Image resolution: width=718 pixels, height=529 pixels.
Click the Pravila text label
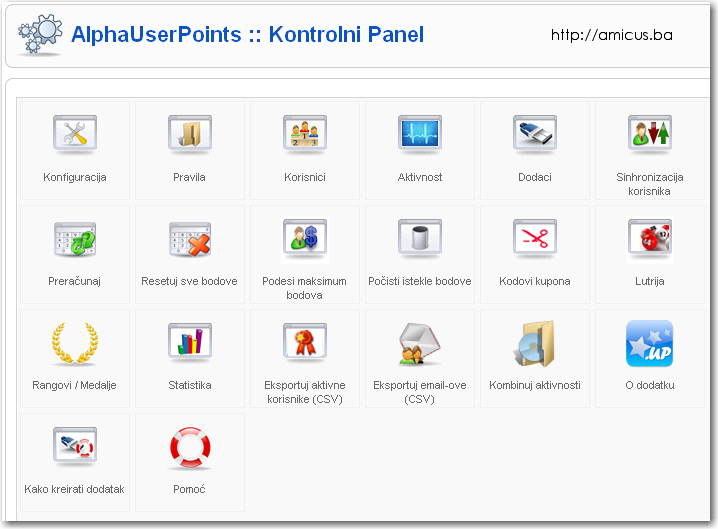(x=189, y=177)
